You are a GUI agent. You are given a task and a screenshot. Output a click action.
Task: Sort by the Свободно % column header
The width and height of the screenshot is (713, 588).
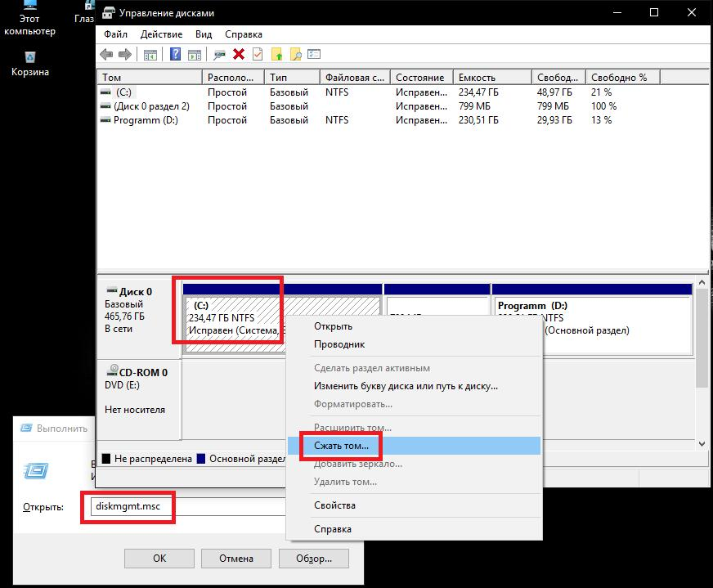622,78
